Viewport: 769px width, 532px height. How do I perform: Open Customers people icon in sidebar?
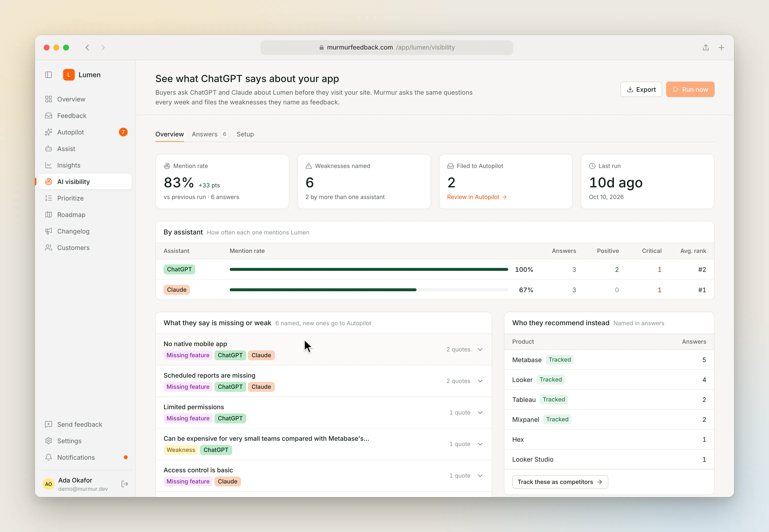49,248
